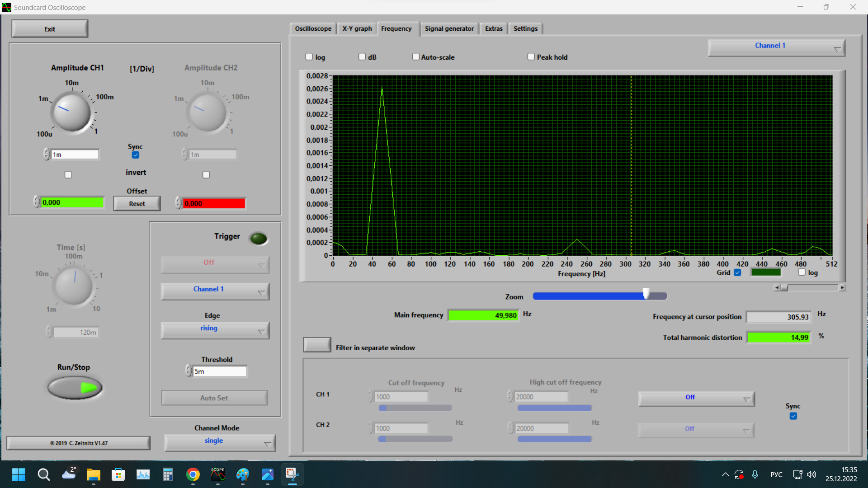Click the Amplitude CH2 knob
Viewport: 868px width, 488px height.
coord(207,113)
